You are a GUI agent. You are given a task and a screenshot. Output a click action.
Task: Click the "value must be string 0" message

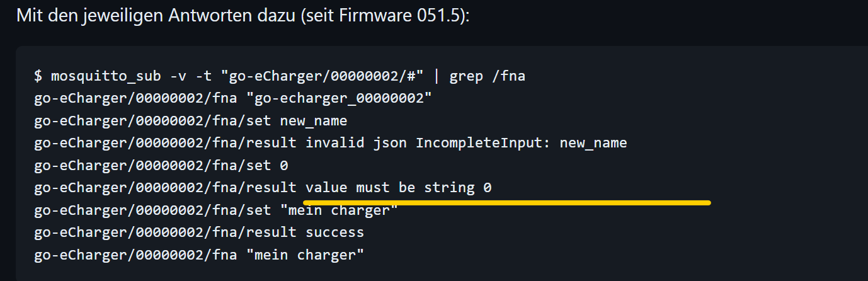(398, 187)
